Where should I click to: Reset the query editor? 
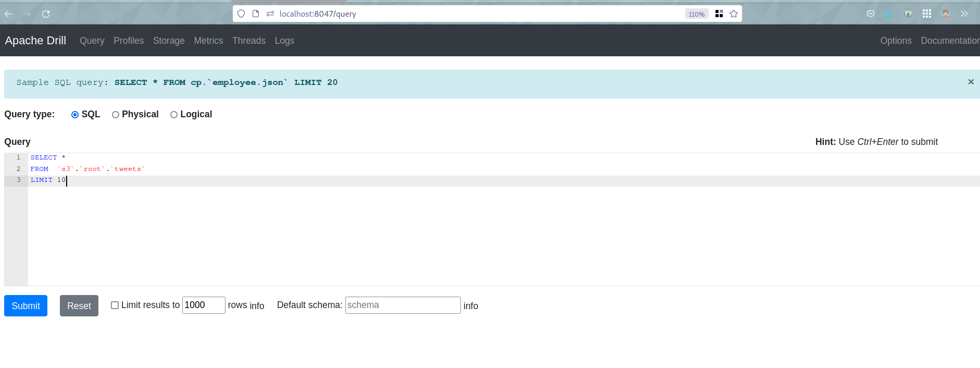tap(79, 305)
